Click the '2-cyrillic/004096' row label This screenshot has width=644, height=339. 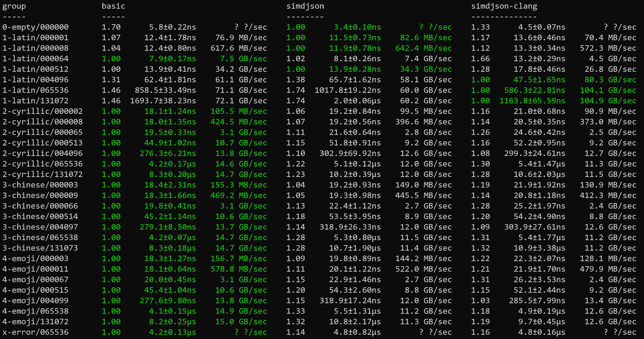pyautogui.click(x=43, y=153)
